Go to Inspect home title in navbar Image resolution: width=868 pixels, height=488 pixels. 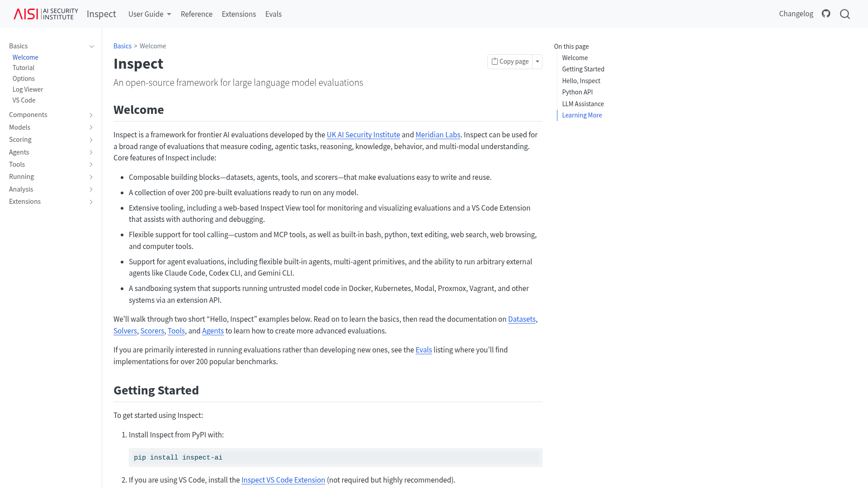coord(101,14)
